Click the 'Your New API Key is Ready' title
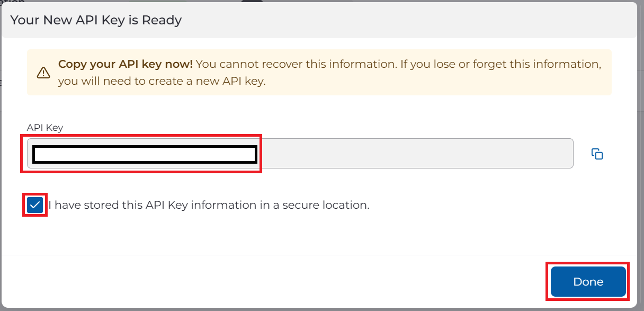This screenshot has height=311, width=644. (96, 20)
